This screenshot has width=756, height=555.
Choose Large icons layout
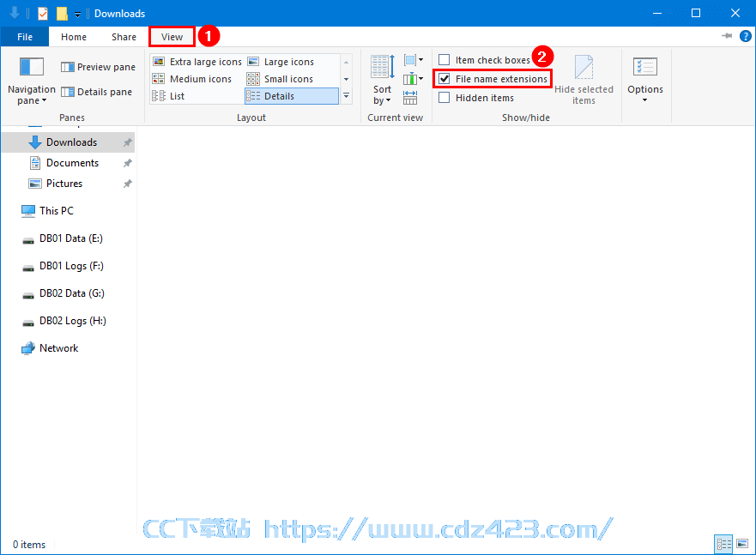click(x=281, y=62)
